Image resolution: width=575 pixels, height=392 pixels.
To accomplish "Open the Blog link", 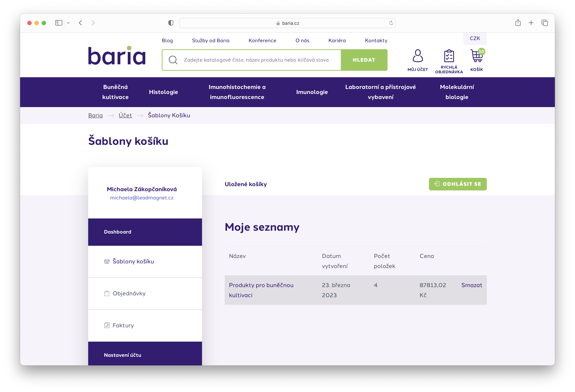I will (167, 41).
